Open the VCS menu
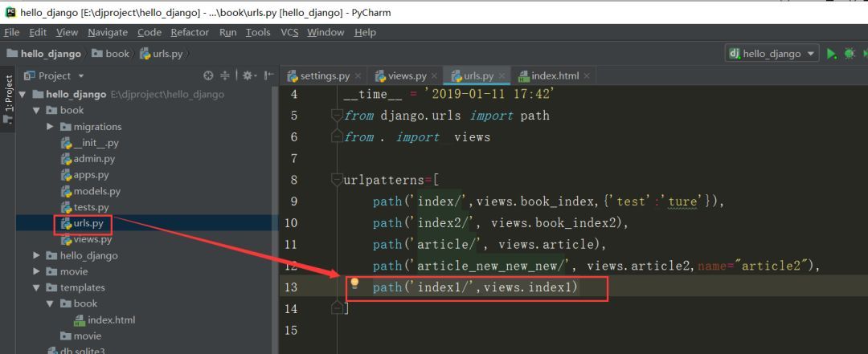The height and width of the screenshot is (354, 868). pos(289,32)
